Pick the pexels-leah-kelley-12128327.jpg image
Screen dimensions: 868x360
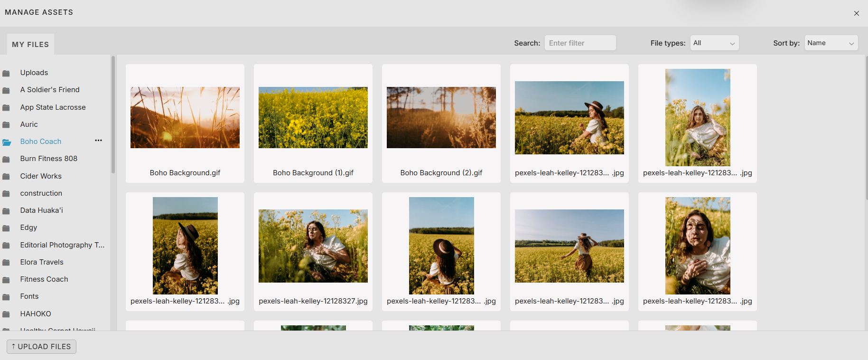pyautogui.click(x=313, y=246)
